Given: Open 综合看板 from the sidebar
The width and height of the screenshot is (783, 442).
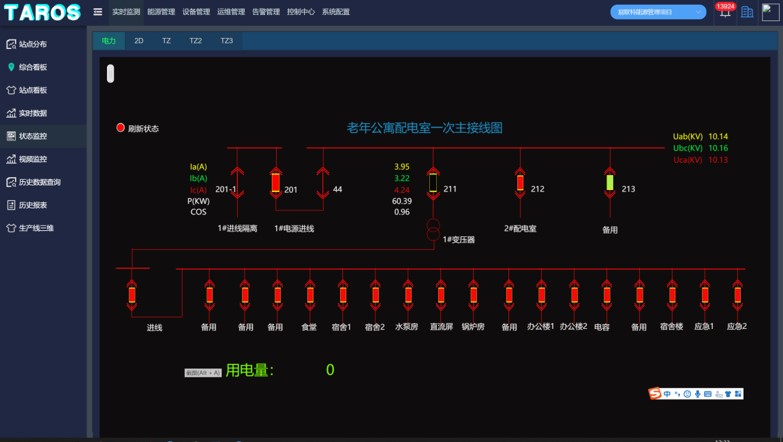Looking at the screenshot, I should (x=32, y=67).
